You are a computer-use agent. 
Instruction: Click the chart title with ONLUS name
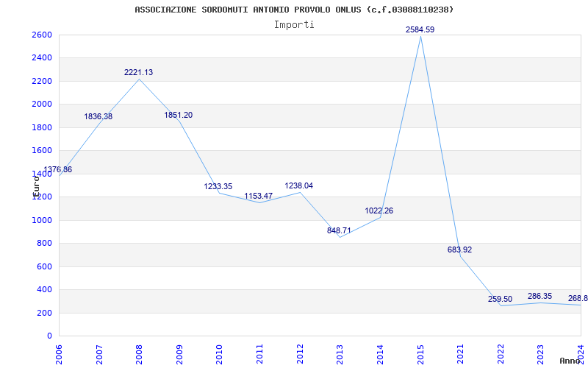coord(294,10)
